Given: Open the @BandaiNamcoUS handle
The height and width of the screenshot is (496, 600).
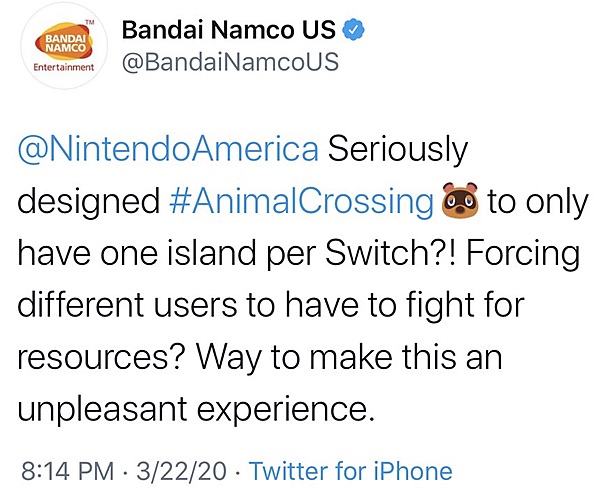Looking at the screenshot, I should point(229,62).
